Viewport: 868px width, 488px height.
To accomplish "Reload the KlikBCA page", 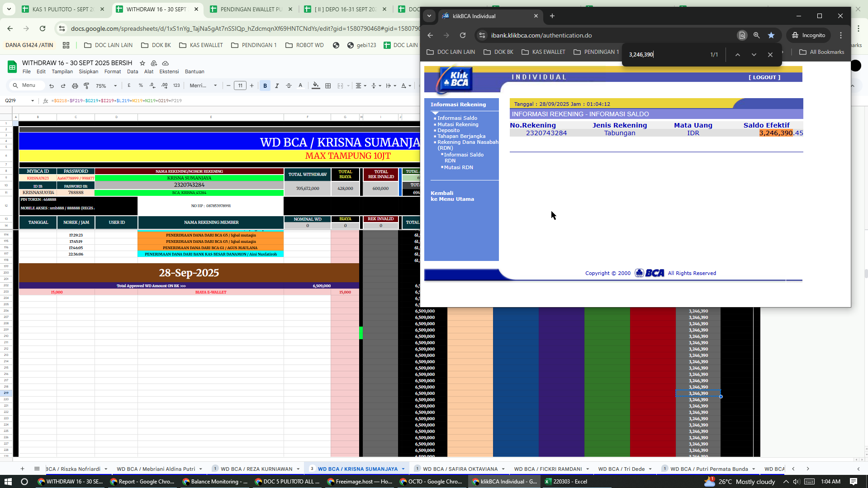I will point(462,35).
